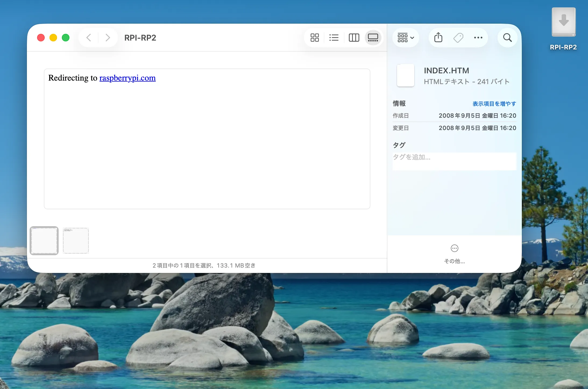
Task: Click the Share toolbar icon
Action: [438, 38]
